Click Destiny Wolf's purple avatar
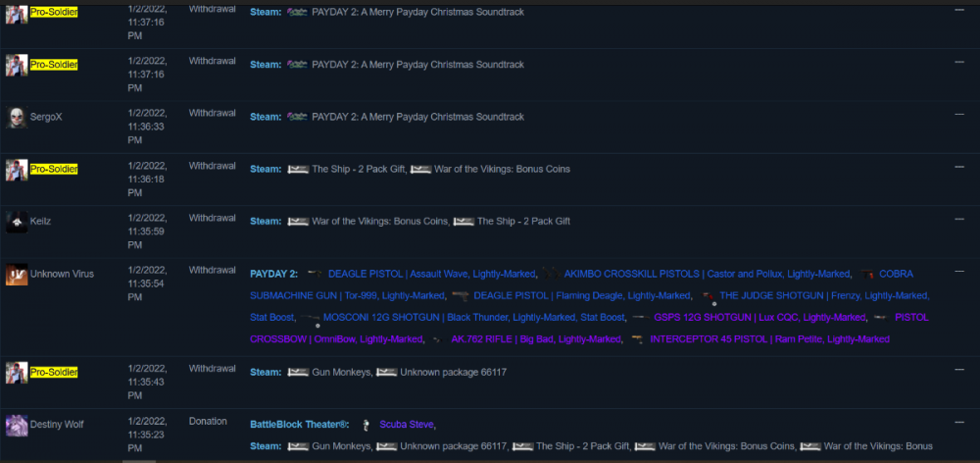The height and width of the screenshot is (463, 980). tap(16, 425)
